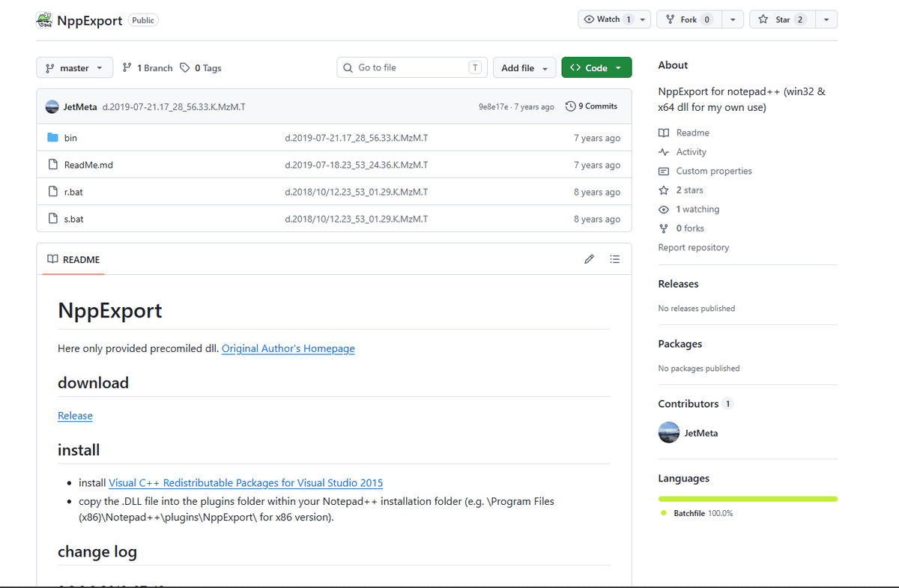Image resolution: width=899 pixels, height=588 pixels.
Task: Open the bin folder
Action: click(x=70, y=138)
